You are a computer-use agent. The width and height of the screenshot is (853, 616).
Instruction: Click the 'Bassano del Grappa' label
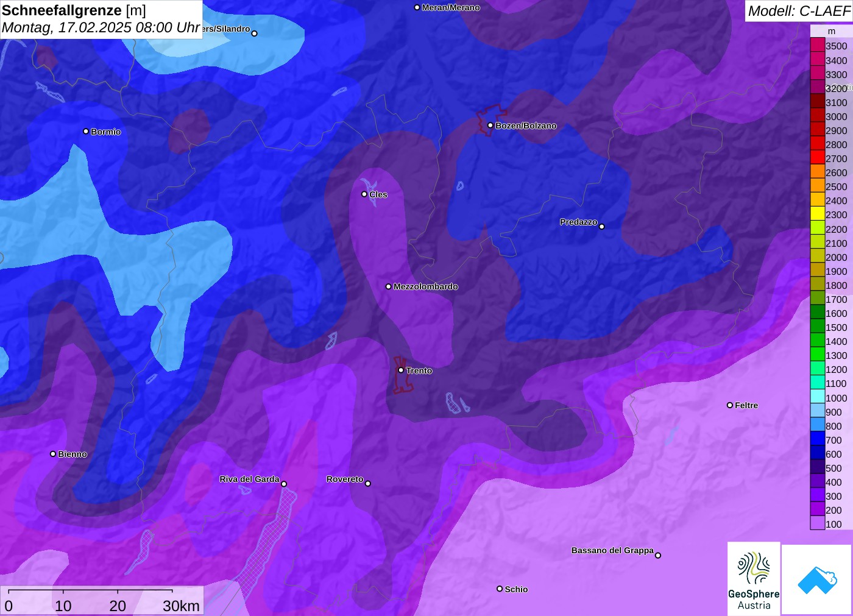(612, 550)
